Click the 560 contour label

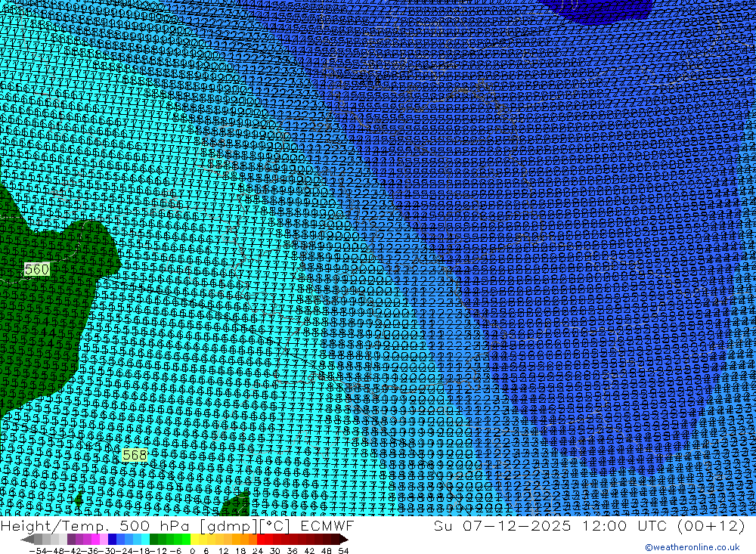click(36, 270)
